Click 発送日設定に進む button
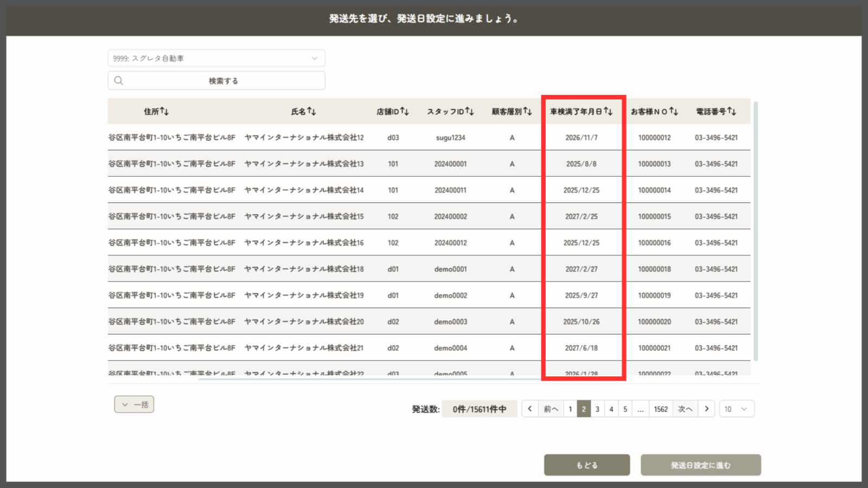The height and width of the screenshot is (488, 868). (700, 465)
